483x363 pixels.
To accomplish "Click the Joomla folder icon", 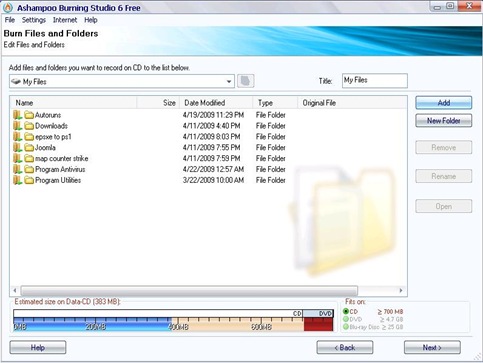I will pyautogui.click(x=29, y=148).
